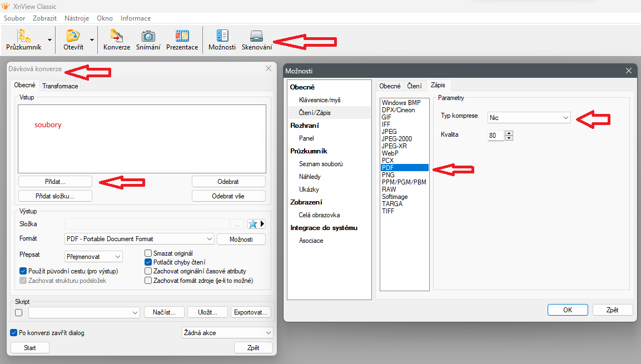Click the Odebrat button

pos(228,181)
